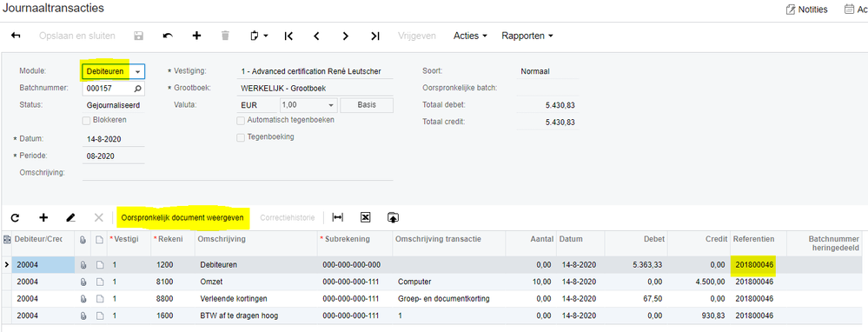Select the 'Debiteuren' description cell
The image size is (868, 332).
coord(255,265)
